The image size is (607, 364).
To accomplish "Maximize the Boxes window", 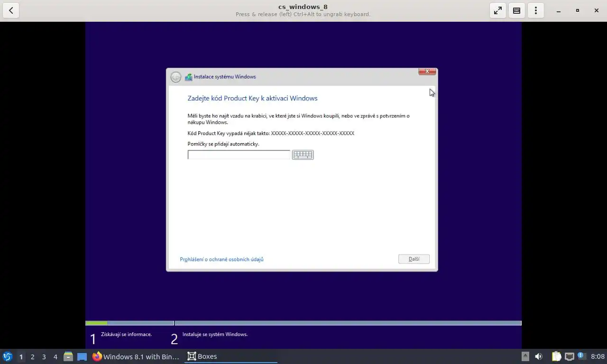I will point(578,10).
